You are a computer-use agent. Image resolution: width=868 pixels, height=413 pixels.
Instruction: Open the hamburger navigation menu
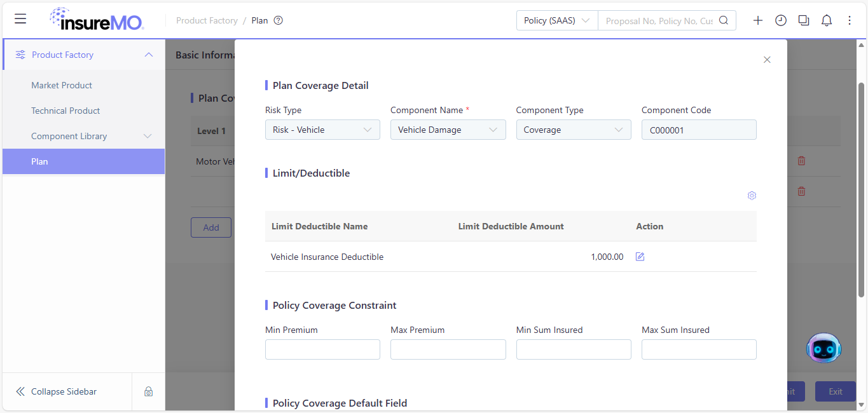point(20,19)
